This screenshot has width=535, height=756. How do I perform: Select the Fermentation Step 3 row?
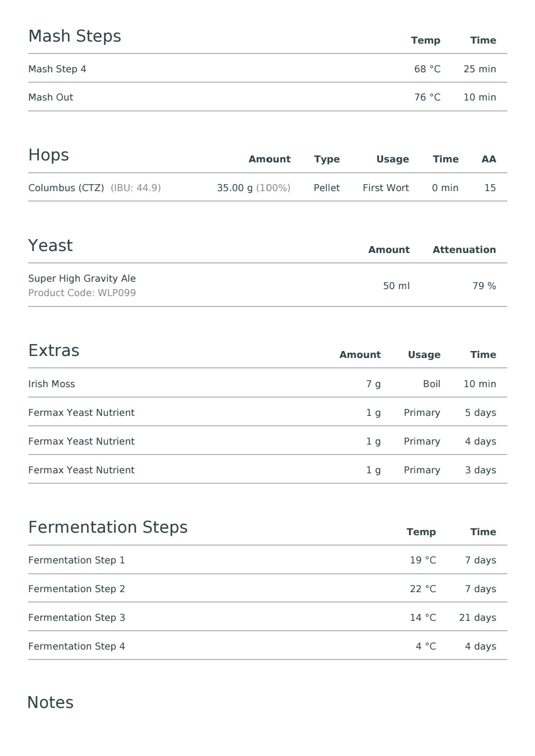point(267,617)
